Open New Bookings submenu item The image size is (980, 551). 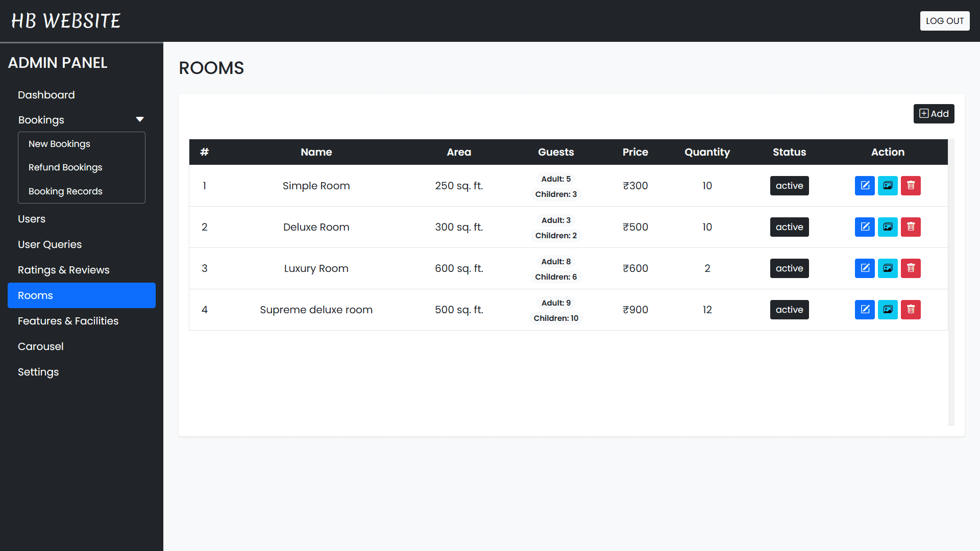59,144
